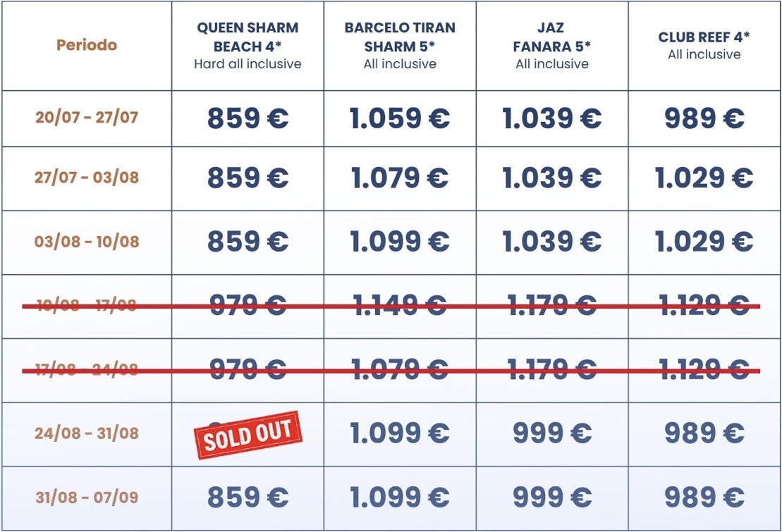782x532 pixels.
Task: Click crossed-out 1.149 € Barcelo price
Action: pos(400,305)
